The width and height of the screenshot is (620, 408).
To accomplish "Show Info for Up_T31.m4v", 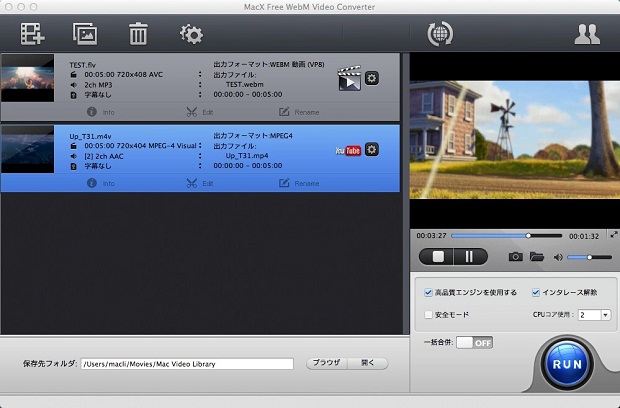I will point(100,183).
